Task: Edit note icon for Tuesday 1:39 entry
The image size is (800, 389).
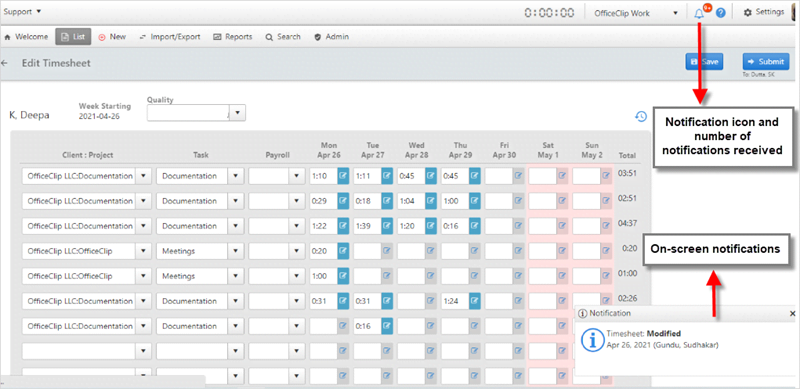Action: (387, 226)
